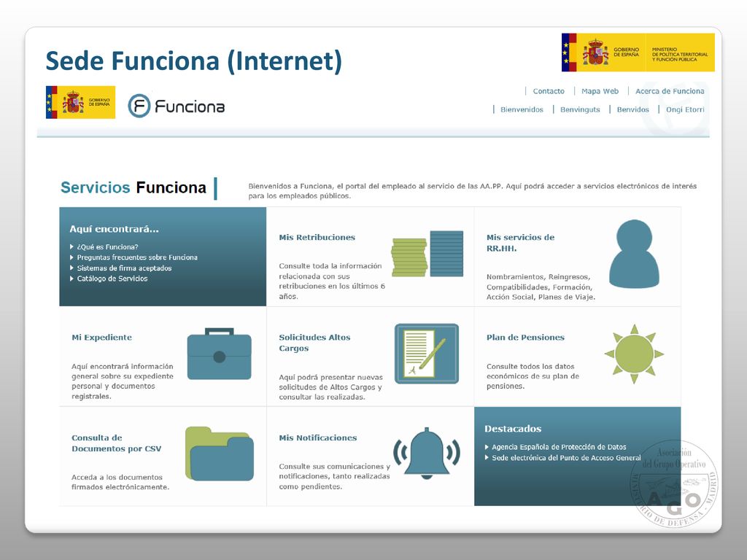
Task: Open the Mapa Web link
Action: coord(600,91)
